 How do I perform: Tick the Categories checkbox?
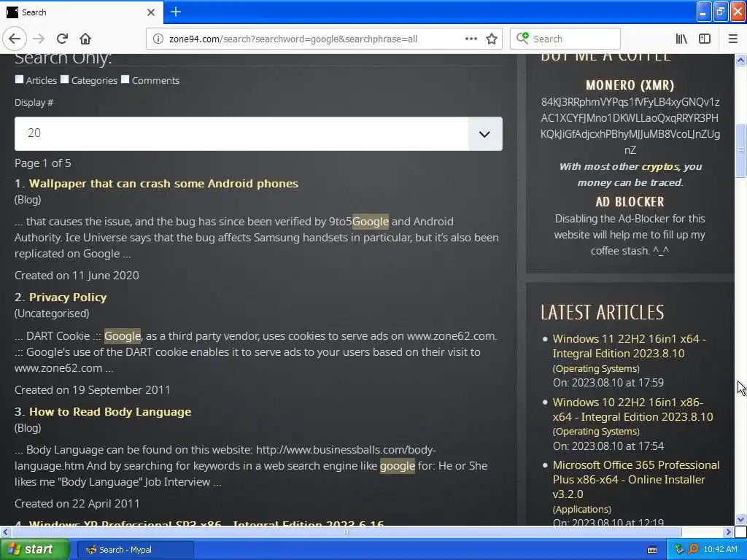(x=65, y=79)
